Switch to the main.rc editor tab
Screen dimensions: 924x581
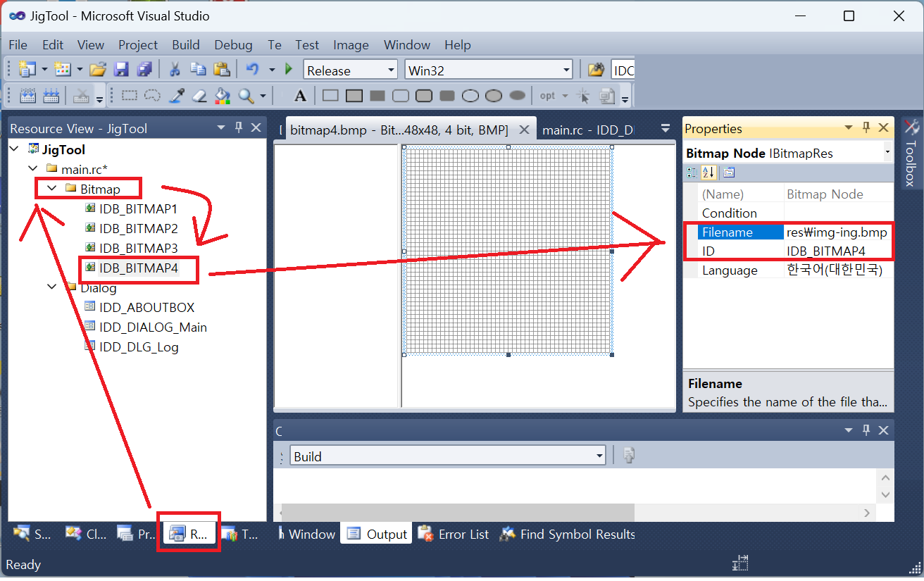point(588,130)
